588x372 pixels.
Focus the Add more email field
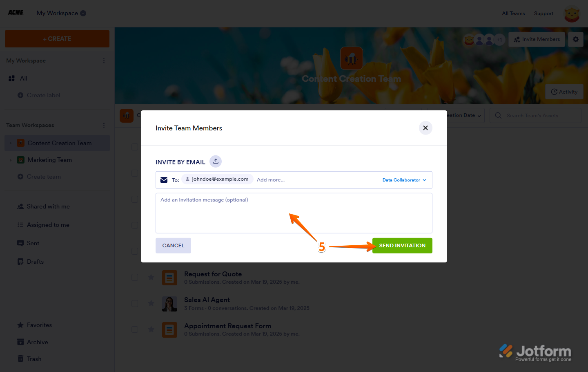pyautogui.click(x=271, y=180)
